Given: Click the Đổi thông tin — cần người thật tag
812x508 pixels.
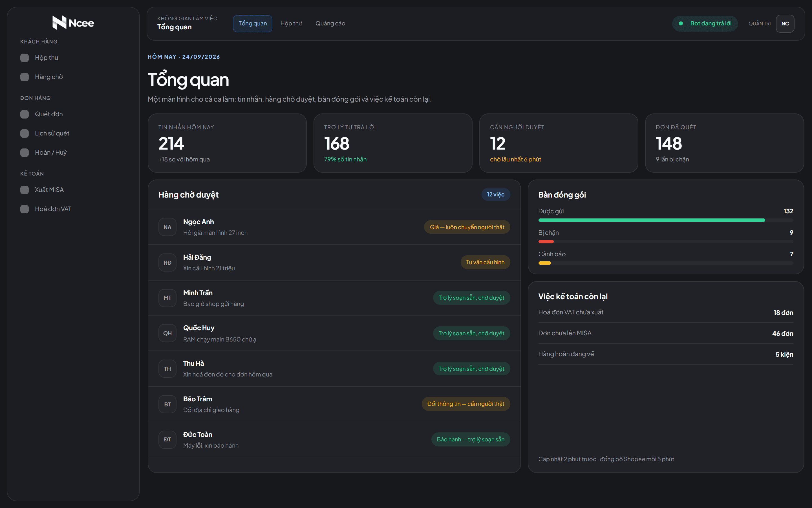Looking at the screenshot, I should click(x=466, y=404).
